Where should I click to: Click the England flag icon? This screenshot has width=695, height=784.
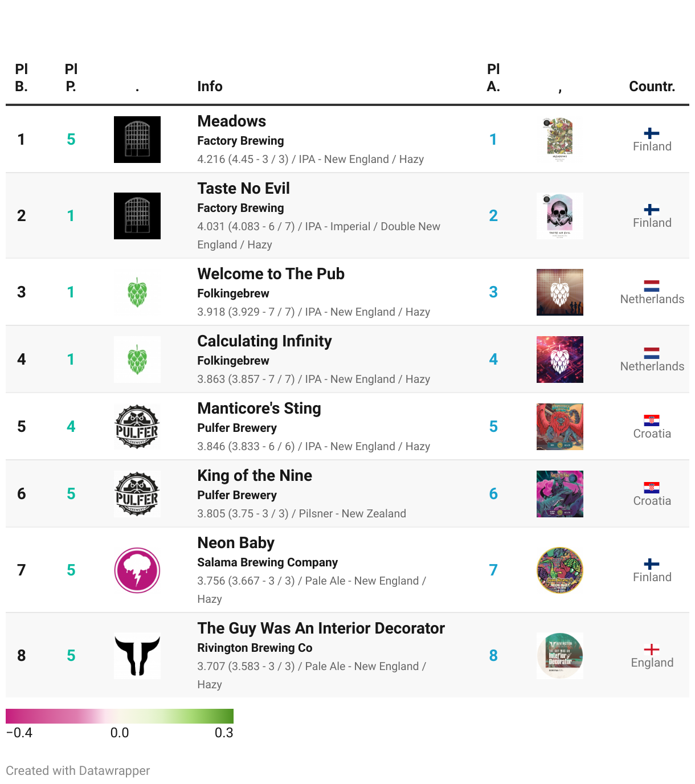click(652, 650)
